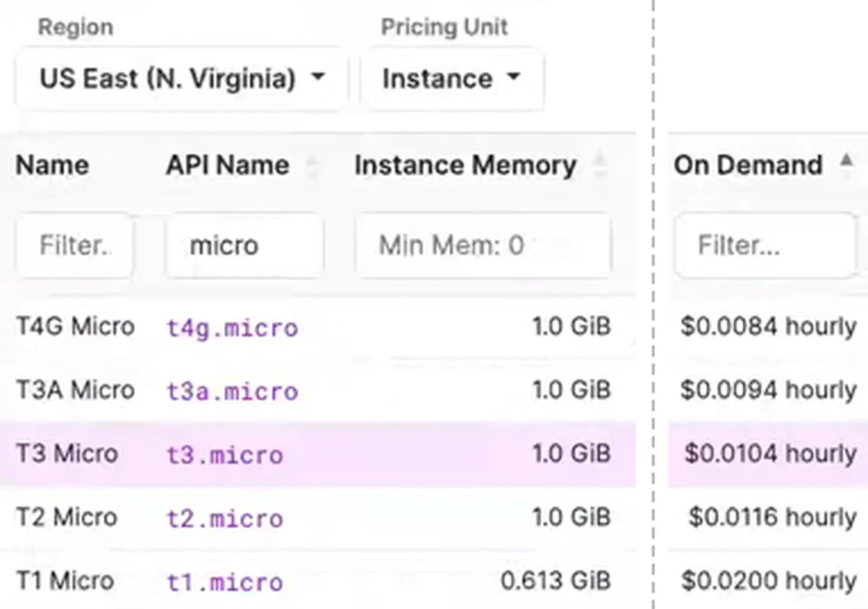Click the API Name column header text
This screenshot has height=609, width=868.
pos(227,166)
